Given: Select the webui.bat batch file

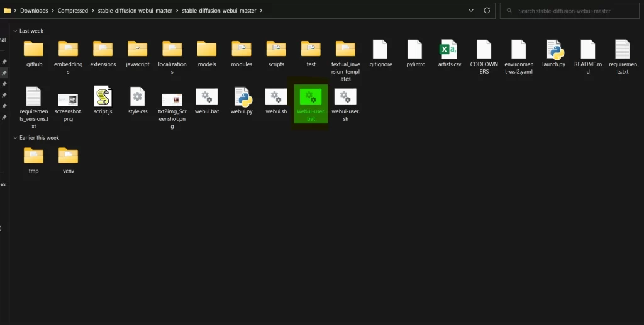Looking at the screenshot, I should [206, 100].
